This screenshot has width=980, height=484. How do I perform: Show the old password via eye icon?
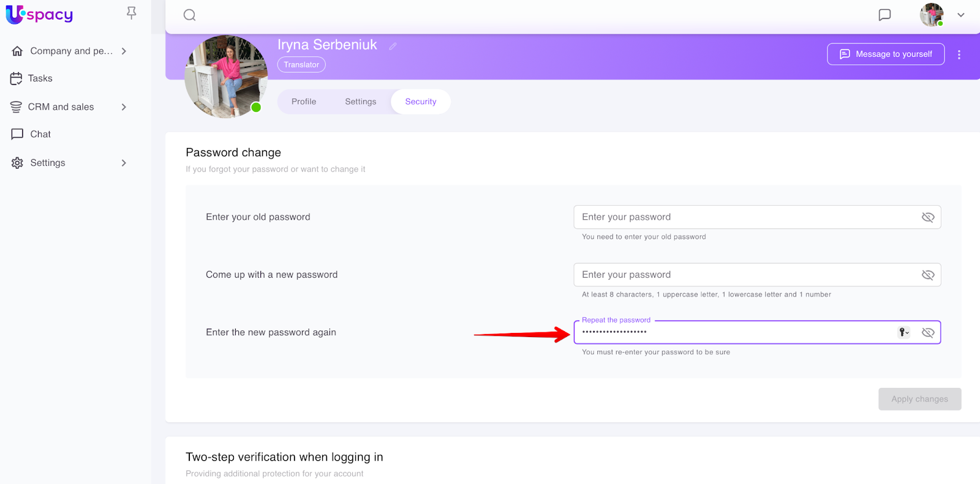coord(928,217)
